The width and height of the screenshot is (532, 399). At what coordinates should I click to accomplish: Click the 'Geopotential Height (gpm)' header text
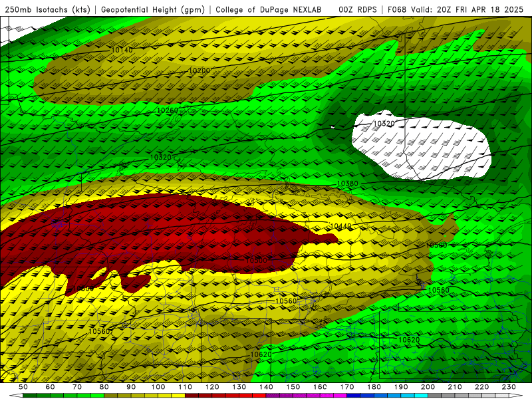153,10
